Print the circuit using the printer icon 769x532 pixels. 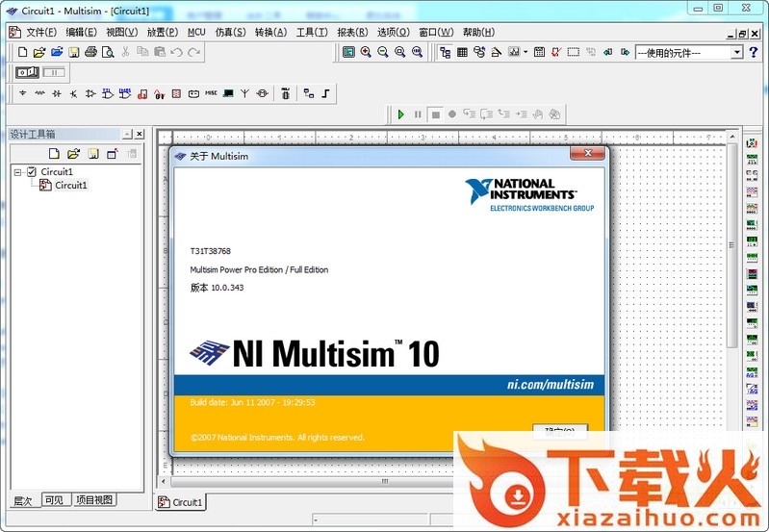pyautogui.click(x=90, y=52)
